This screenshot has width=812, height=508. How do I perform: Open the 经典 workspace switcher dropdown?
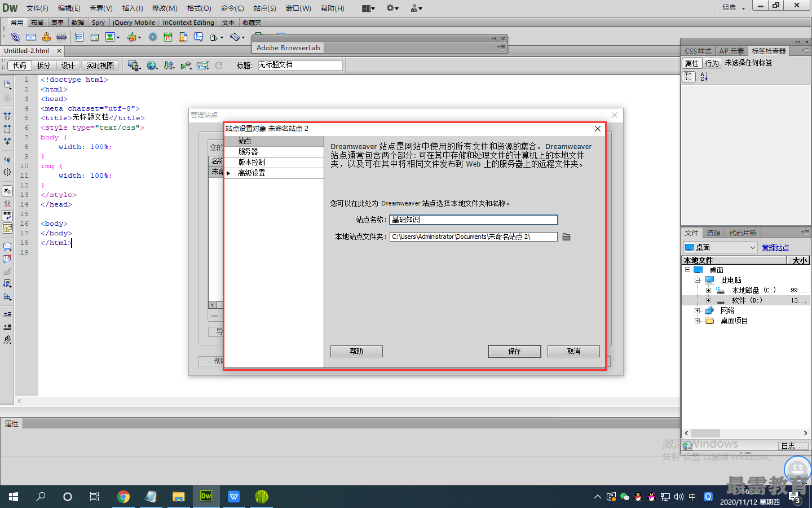point(734,7)
